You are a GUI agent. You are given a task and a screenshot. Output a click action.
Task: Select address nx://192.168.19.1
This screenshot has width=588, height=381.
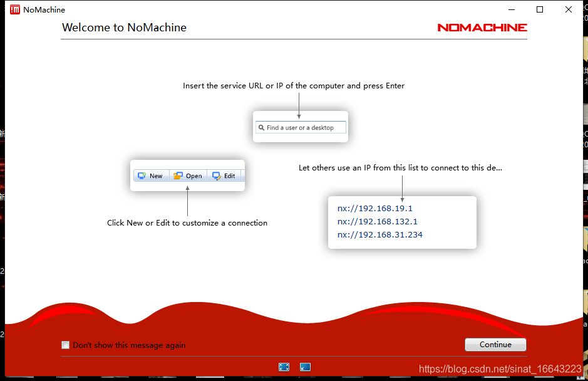(x=374, y=208)
